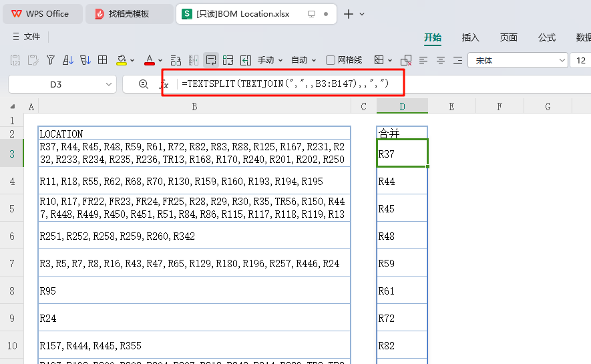The width and height of the screenshot is (591, 364).
Task: Select cell containing R82 in column D
Action: pyautogui.click(x=402, y=345)
